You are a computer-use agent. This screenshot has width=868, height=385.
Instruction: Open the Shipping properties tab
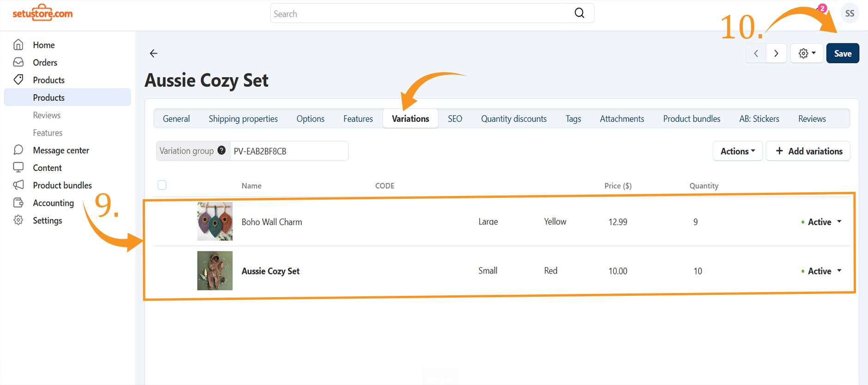click(243, 119)
